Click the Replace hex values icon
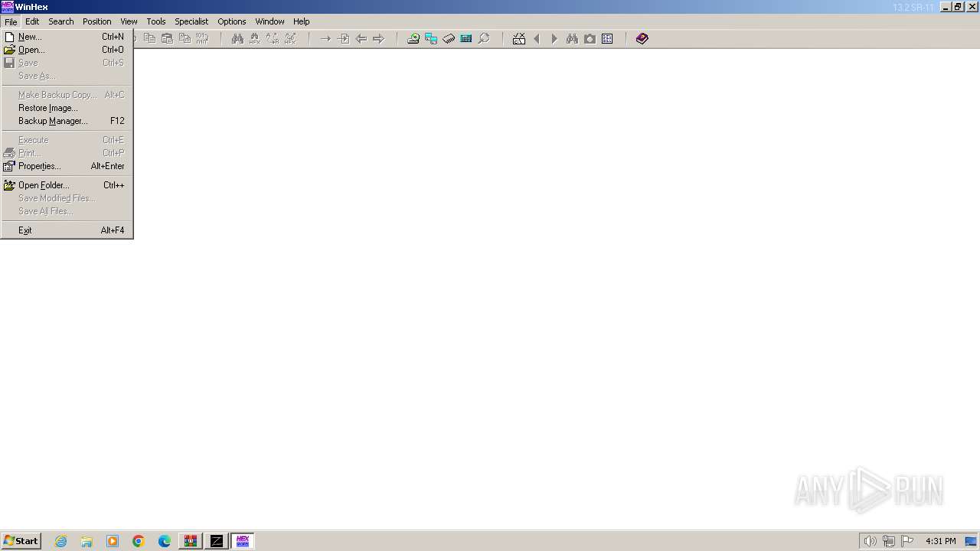Image resolution: width=980 pixels, height=551 pixels. 290,38
